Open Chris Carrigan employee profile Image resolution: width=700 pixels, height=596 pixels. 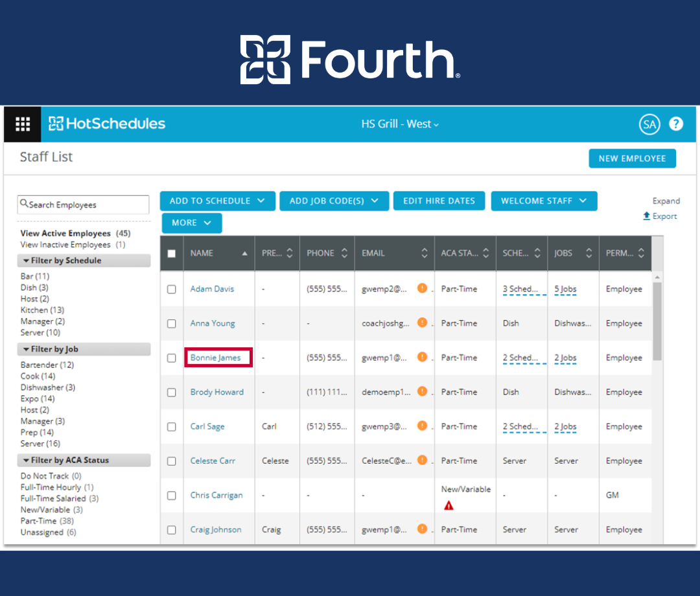click(x=216, y=495)
